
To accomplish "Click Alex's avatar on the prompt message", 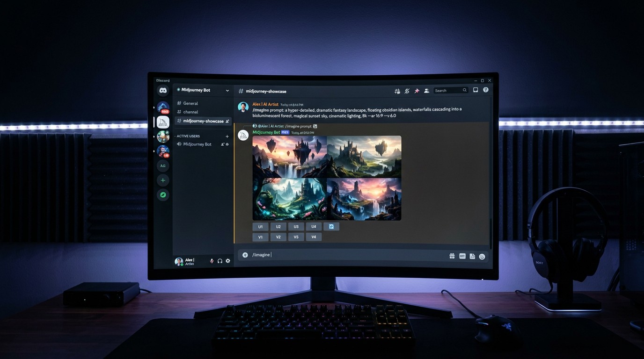I will point(243,107).
